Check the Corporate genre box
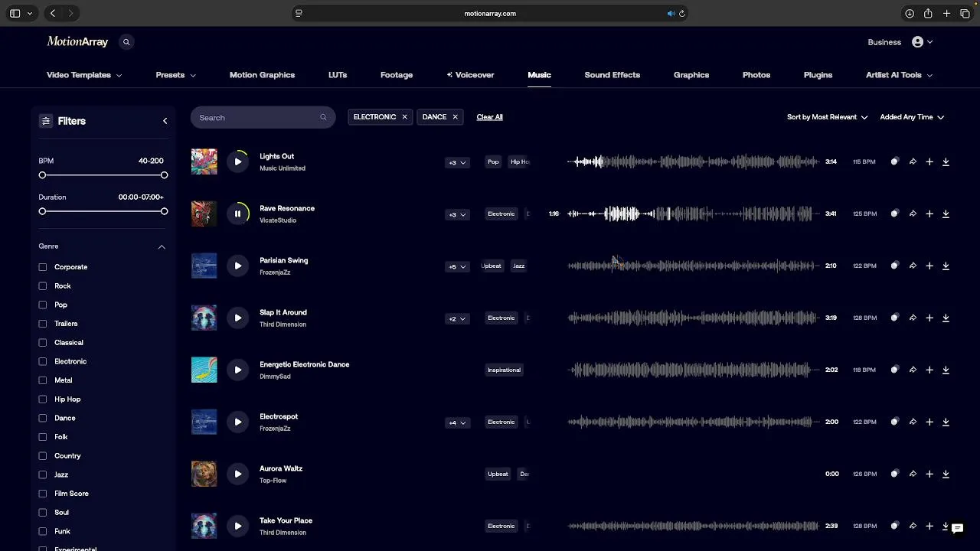Image resolution: width=980 pixels, height=551 pixels. (43, 267)
